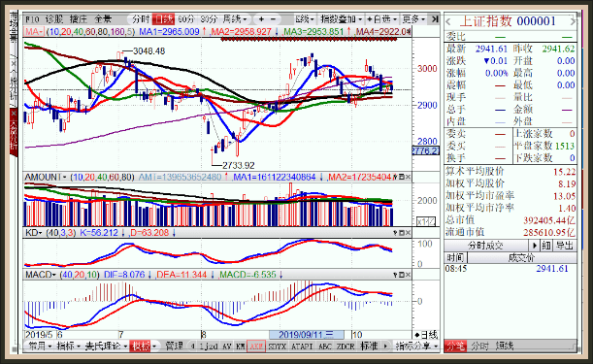Open the 指数叠加 dropdown
The height and width of the screenshot is (364, 593).
[342, 18]
